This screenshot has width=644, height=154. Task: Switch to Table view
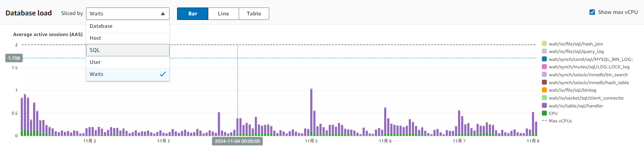tap(254, 14)
